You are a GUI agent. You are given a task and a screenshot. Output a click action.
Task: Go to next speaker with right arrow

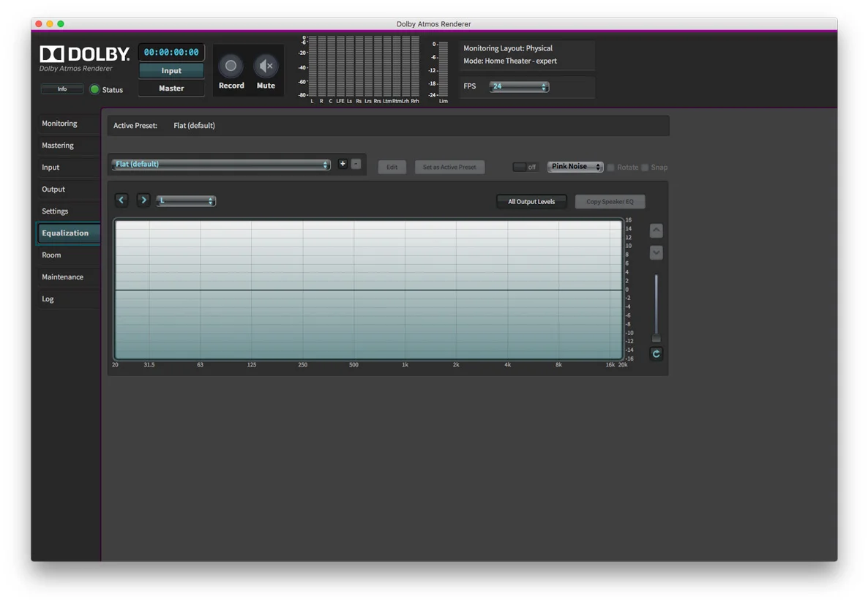(143, 200)
